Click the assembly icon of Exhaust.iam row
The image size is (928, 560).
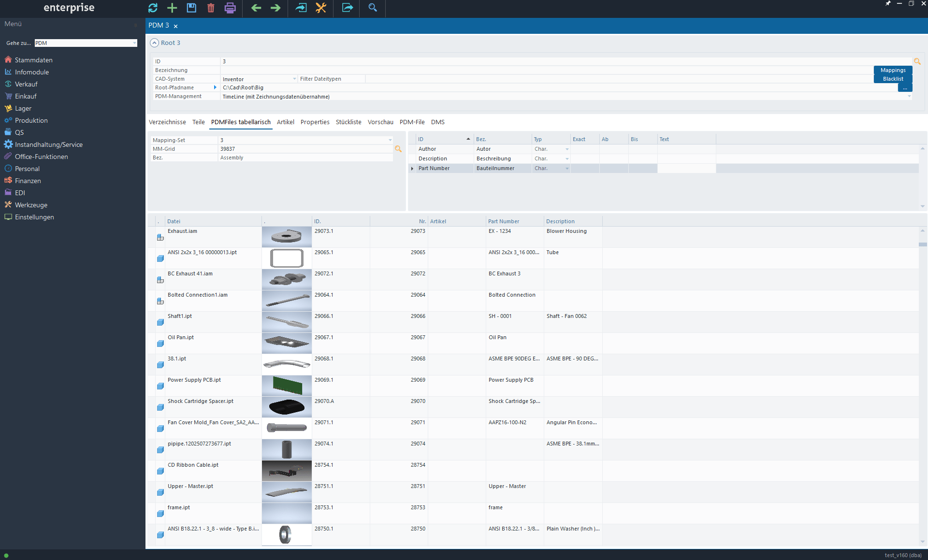tap(160, 237)
